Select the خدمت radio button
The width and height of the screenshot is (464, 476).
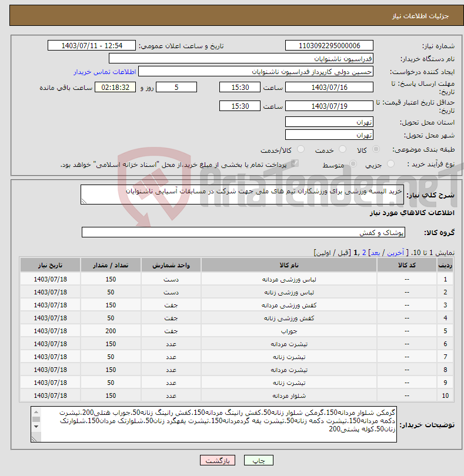[342, 149]
